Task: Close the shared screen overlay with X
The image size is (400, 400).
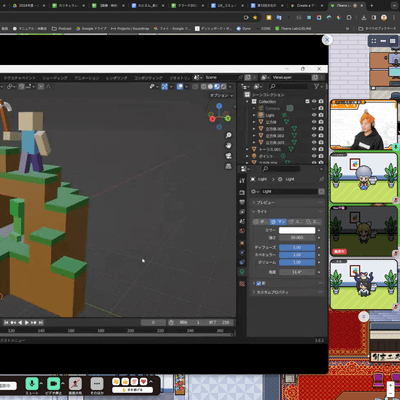Action: pos(327,40)
